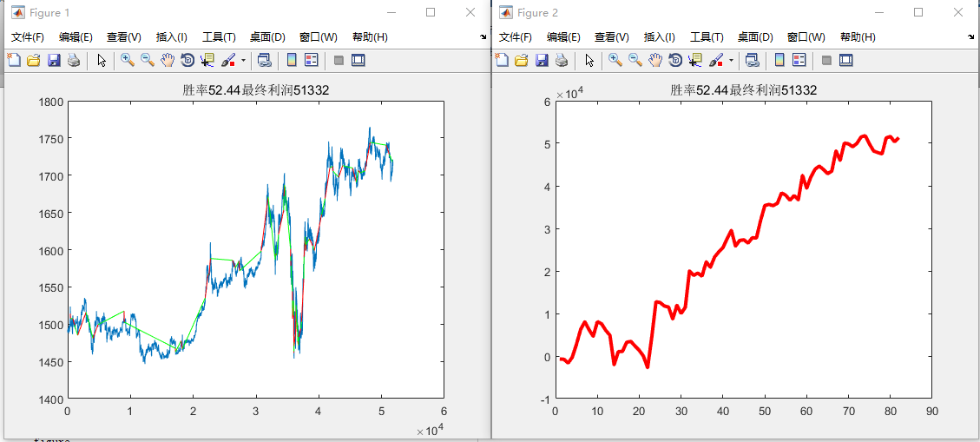Activate Zoom In tool in Figure 2
This screenshot has width=980, height=442.
point(615,60)
